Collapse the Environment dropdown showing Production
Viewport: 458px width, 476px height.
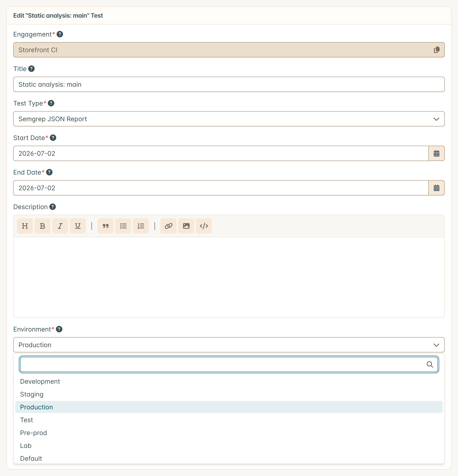pyautogui.click(x=229, y=345)
